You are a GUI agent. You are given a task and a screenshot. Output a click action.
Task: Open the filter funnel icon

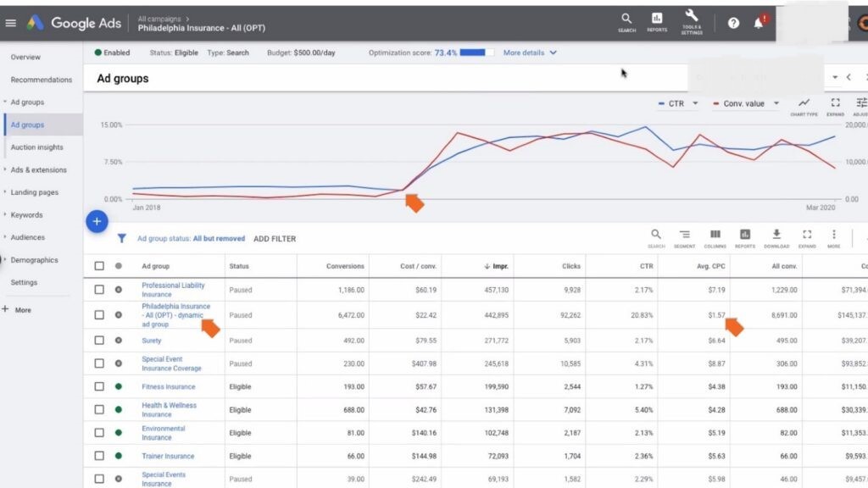point(122,239)
